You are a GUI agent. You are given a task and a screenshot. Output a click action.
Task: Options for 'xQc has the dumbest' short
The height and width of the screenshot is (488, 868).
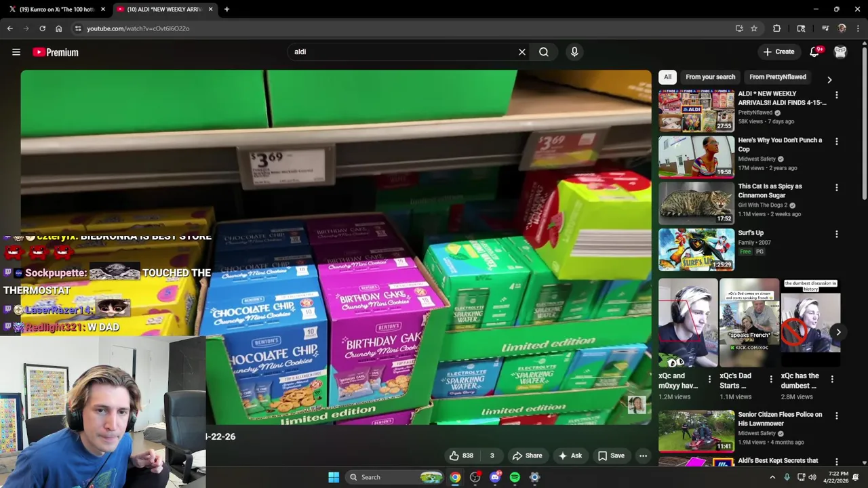pos(832,379)
